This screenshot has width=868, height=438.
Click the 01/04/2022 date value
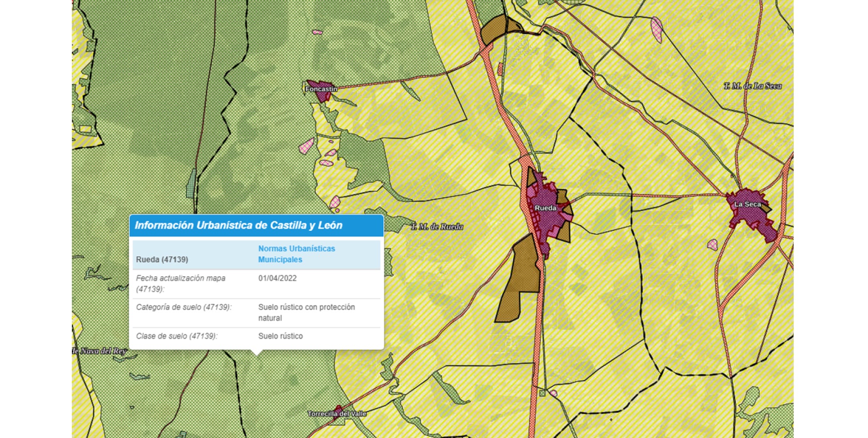tap(277, 278)
